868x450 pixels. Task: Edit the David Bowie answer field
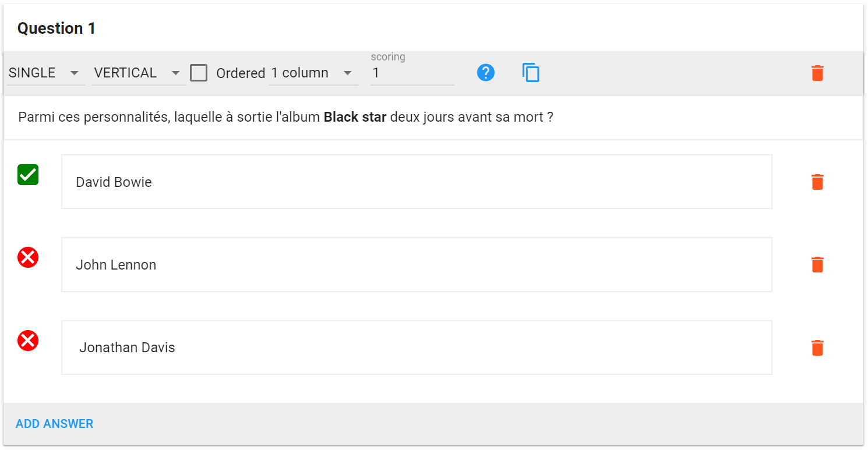coord(417,182)
